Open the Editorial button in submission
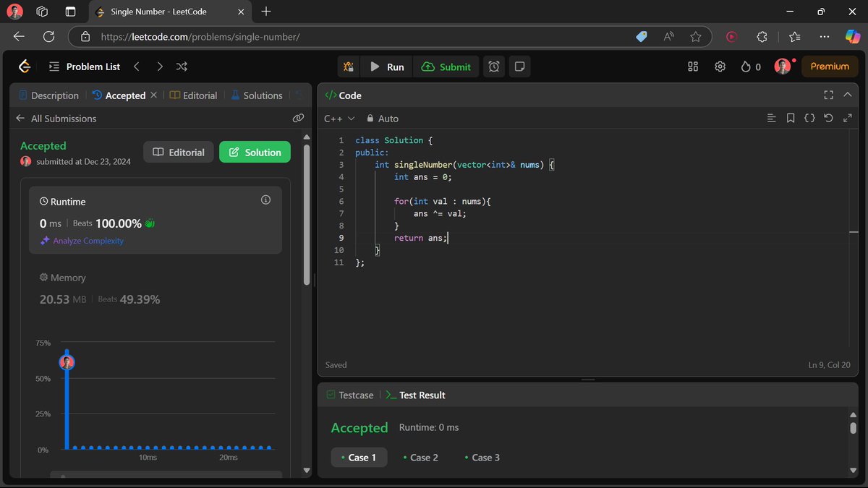The height and width of the screenshot is (488, 868). (x=179, y=152)
